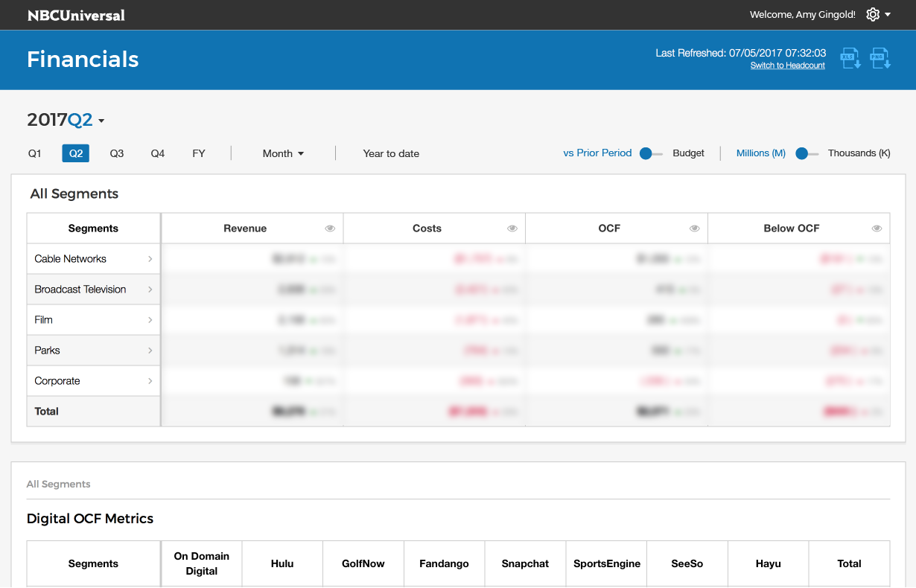Viewport: 916px width, 588px height.
Task: Click the Switch to Headcount link
Action: pyautogui.click(x=788, y=65)
